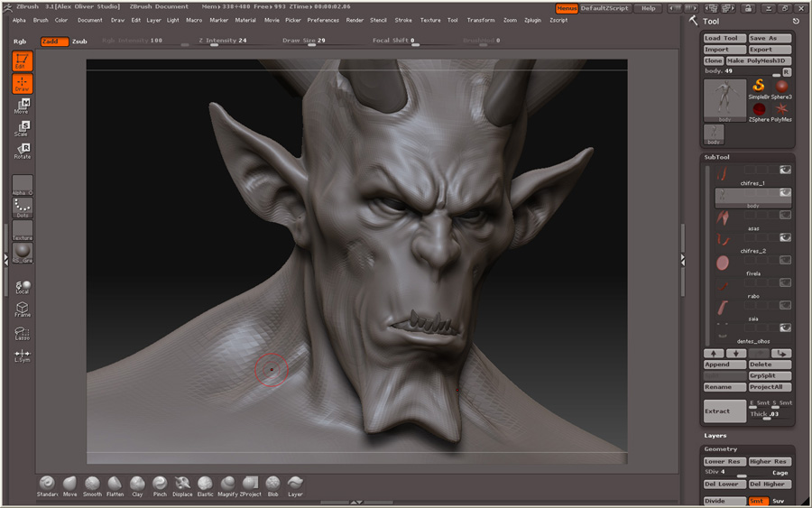Choose the PolyMesh3D star tool icon
This screenshot has height=508, width=812.
point(781,111)
